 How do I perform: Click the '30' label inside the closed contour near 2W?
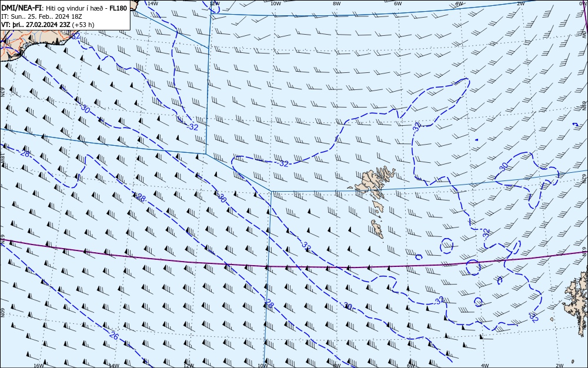tap(504, 166)
